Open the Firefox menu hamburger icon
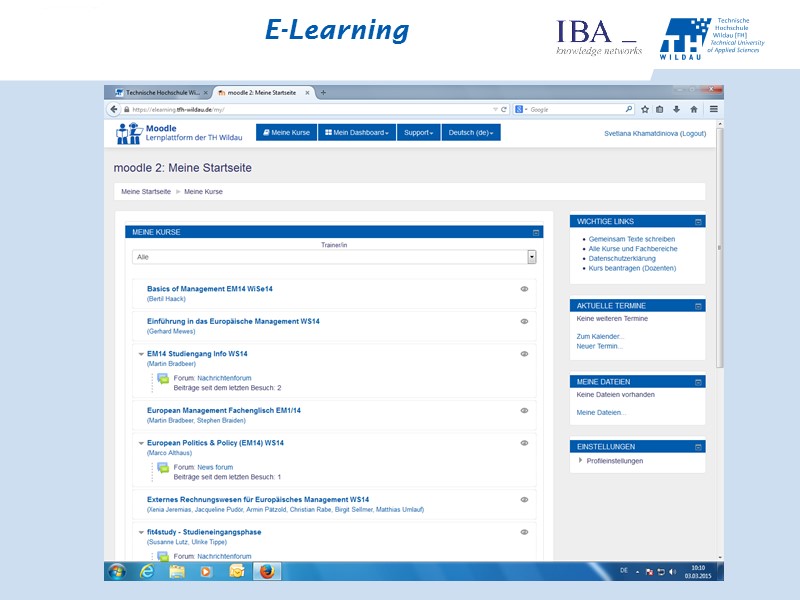The image size is (800, 600). (714, 109)
